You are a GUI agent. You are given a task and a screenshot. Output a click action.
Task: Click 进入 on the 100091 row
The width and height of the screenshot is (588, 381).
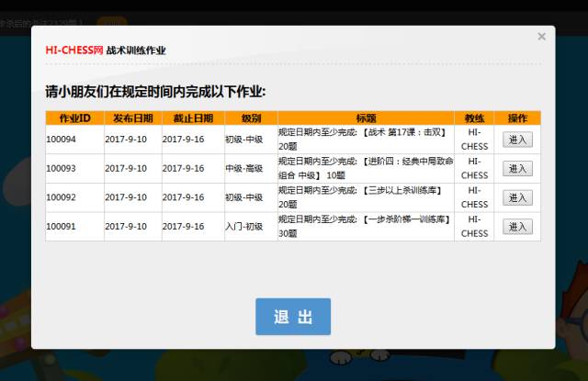tap(517, 227)
